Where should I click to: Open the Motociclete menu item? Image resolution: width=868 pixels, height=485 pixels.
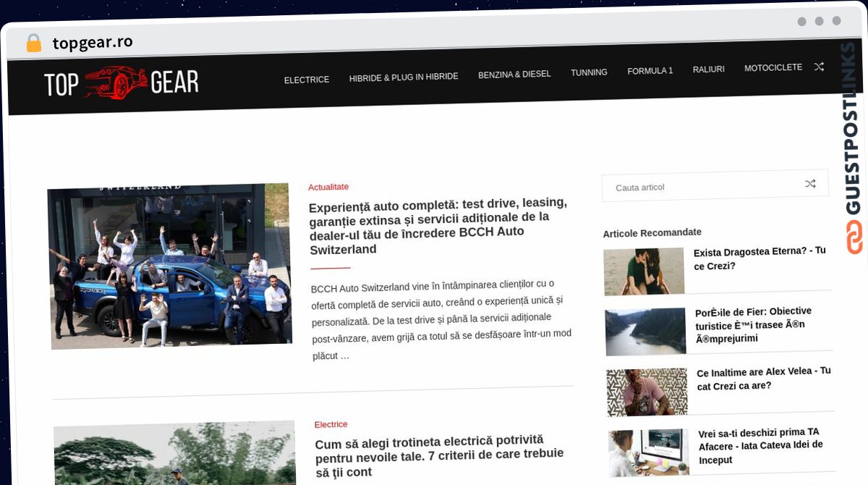click(773, 67)
